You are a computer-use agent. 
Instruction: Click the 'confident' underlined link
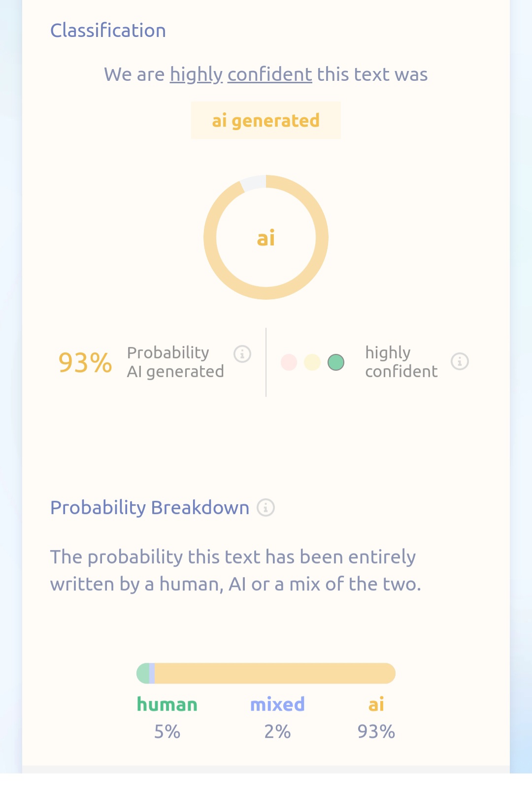[x=269, y=74]
